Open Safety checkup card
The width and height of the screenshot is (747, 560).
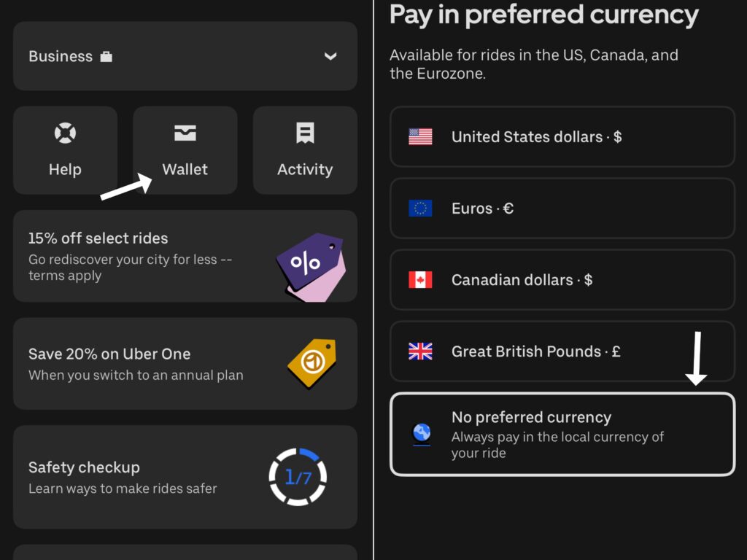[x=185, y=477]
